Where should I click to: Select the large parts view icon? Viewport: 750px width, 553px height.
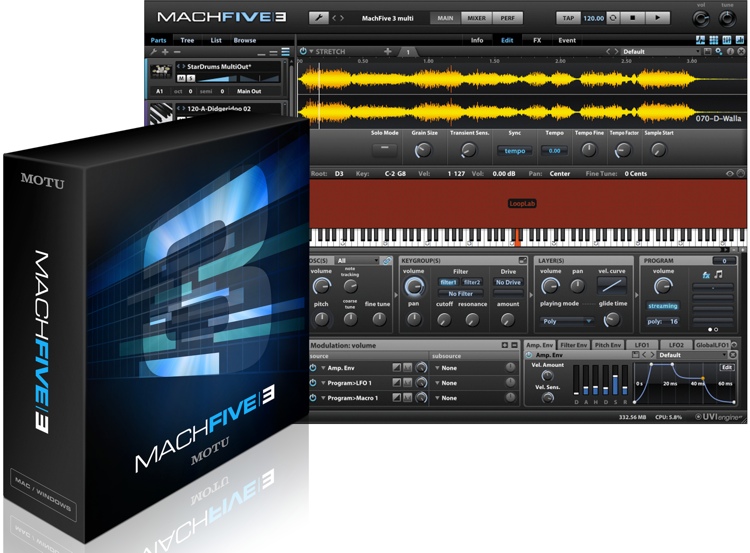click(286, 52)
